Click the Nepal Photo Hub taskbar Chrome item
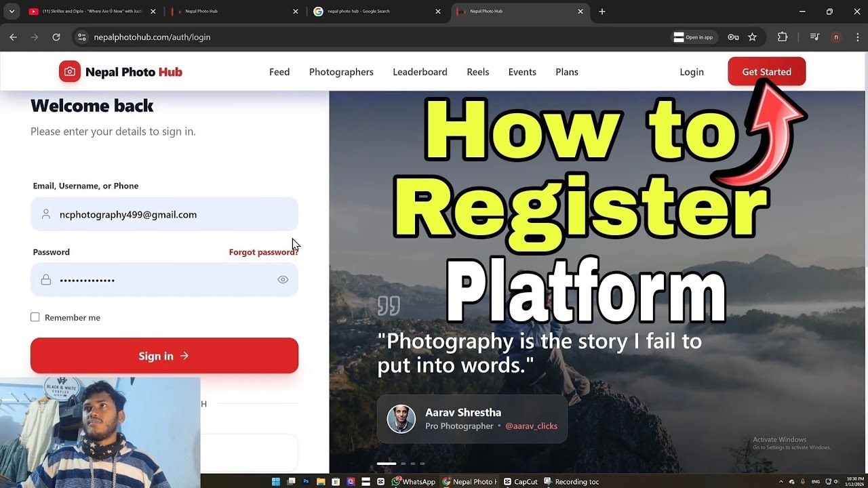 469,482
